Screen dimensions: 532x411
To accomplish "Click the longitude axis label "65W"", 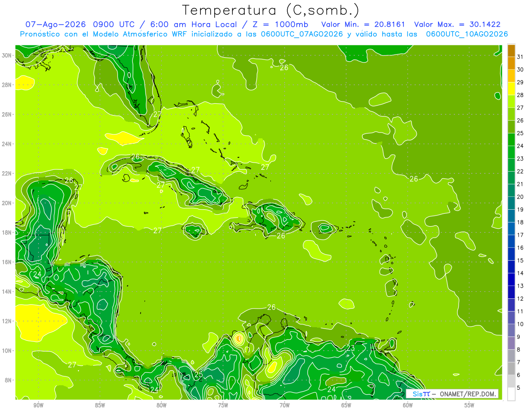I will pyautogui.click(x=346, y=405).
